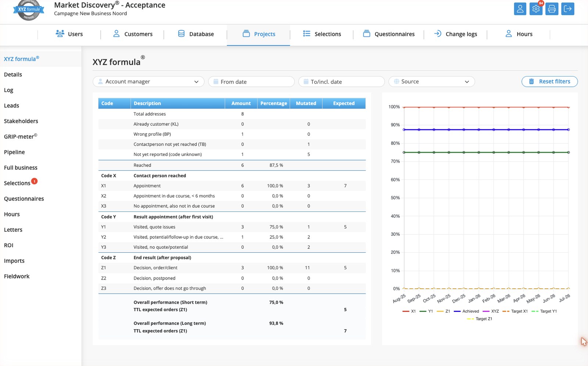
Task: Click the Amount column header
Action: 241,103
